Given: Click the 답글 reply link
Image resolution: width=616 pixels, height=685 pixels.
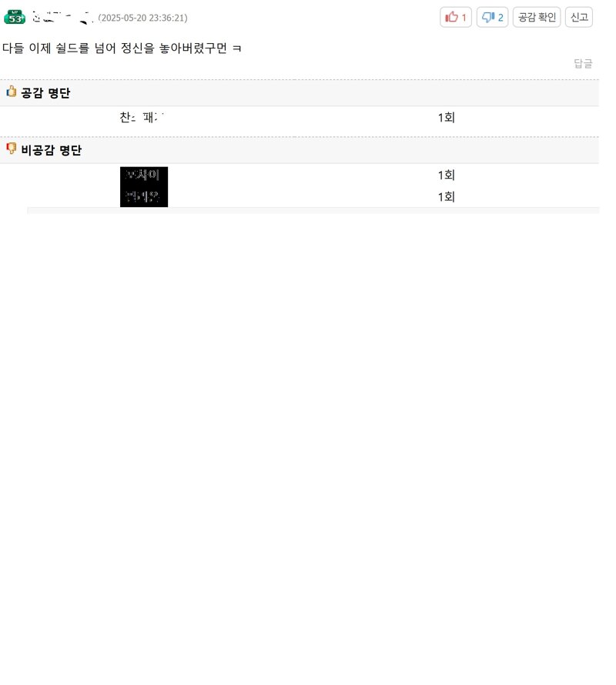Looking at the screenshot, I should [x=583, y=64].
